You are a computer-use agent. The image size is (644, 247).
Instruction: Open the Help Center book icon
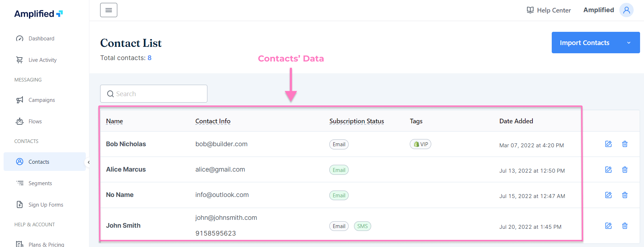[x=530, y=10]
